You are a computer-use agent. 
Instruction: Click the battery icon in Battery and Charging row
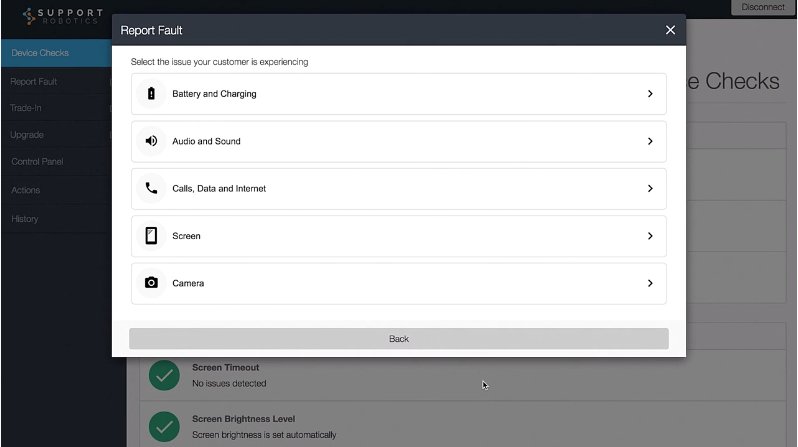[x=151, y=94]
